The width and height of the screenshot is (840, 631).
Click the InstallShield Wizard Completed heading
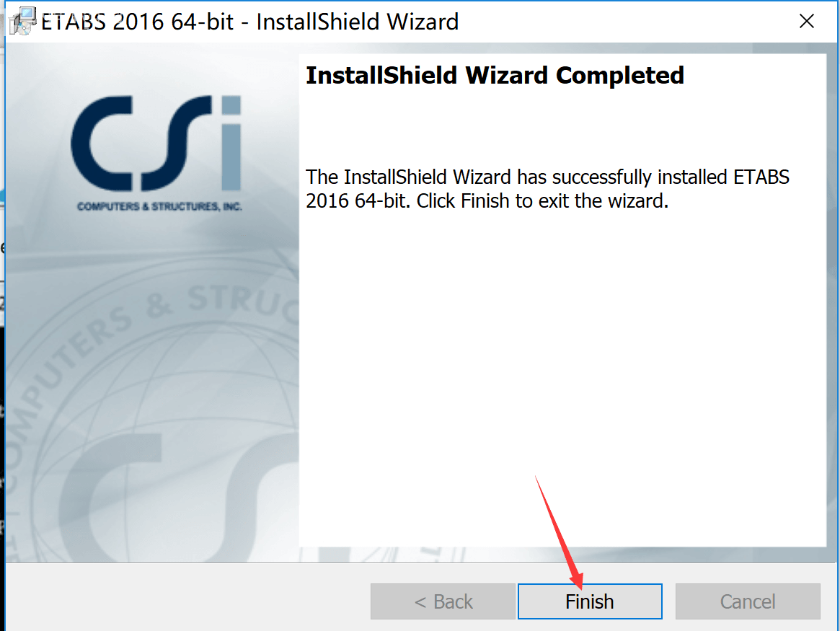(x=495, y=76)
